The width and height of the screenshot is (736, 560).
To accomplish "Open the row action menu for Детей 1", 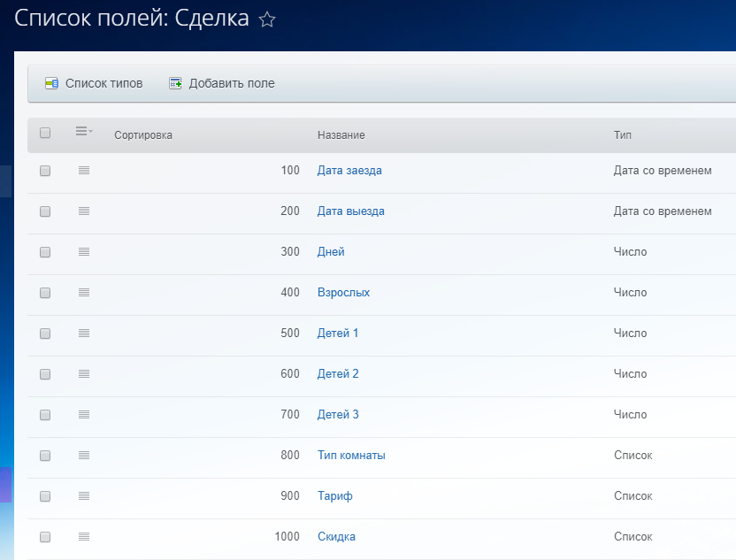I will click(84, 334).
